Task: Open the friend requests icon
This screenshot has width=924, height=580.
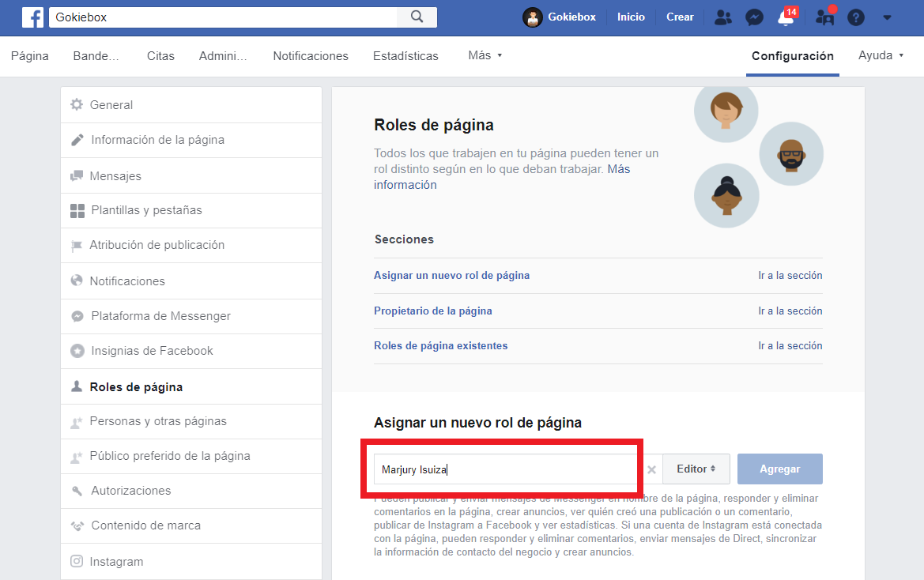Action: coord(722,17)
